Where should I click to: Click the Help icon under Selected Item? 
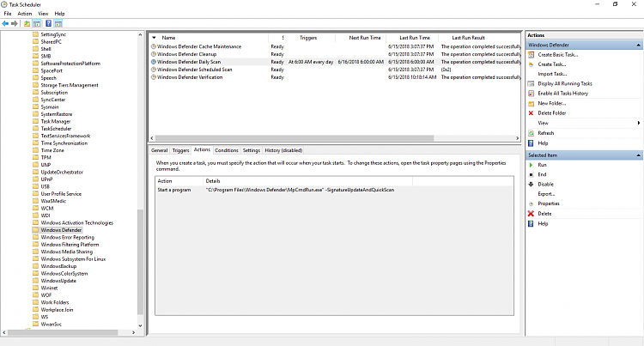pyautogui.click(x=531, y=224)
